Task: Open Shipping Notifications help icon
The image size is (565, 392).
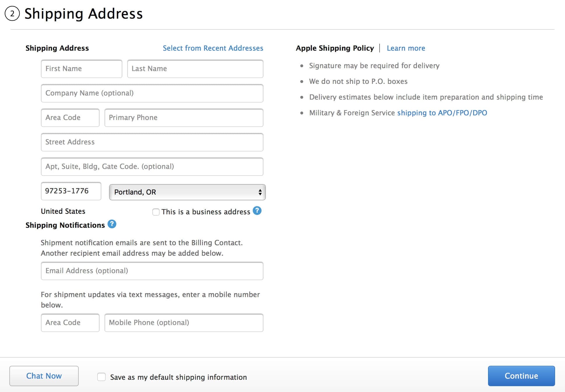Action: pos(112,224)
